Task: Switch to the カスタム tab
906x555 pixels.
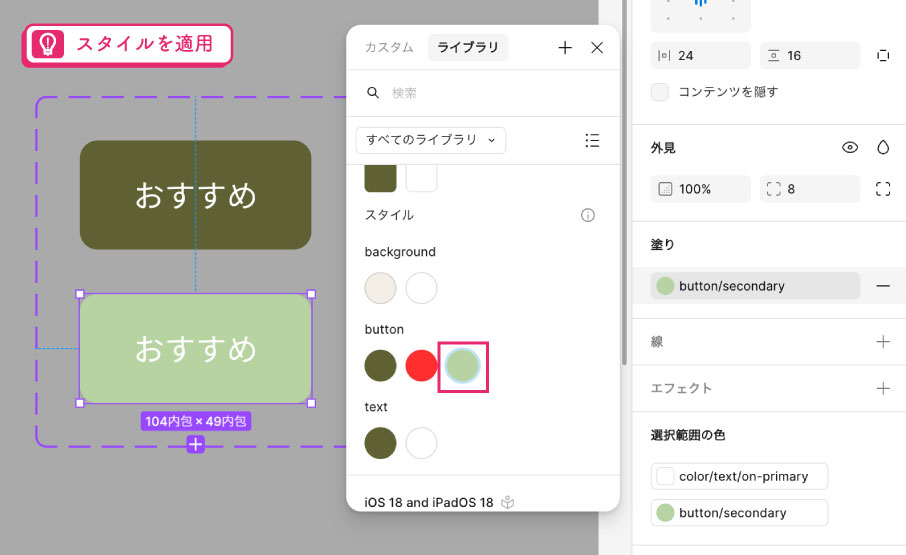Action: point(389,47)
